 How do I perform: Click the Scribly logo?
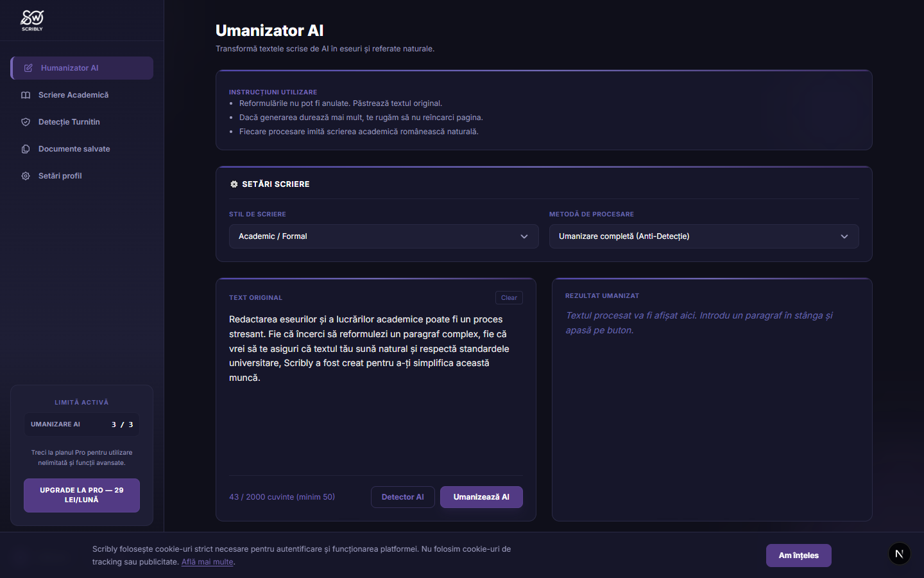32,20
